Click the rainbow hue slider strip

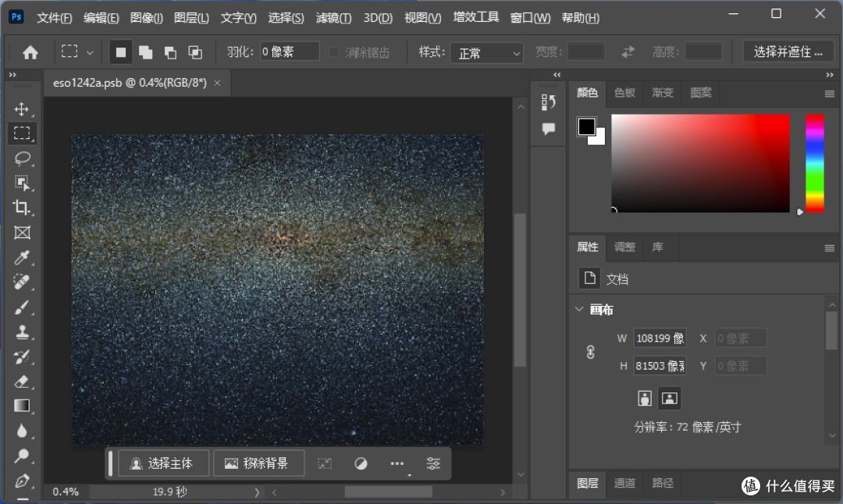(x=814, y=163)
